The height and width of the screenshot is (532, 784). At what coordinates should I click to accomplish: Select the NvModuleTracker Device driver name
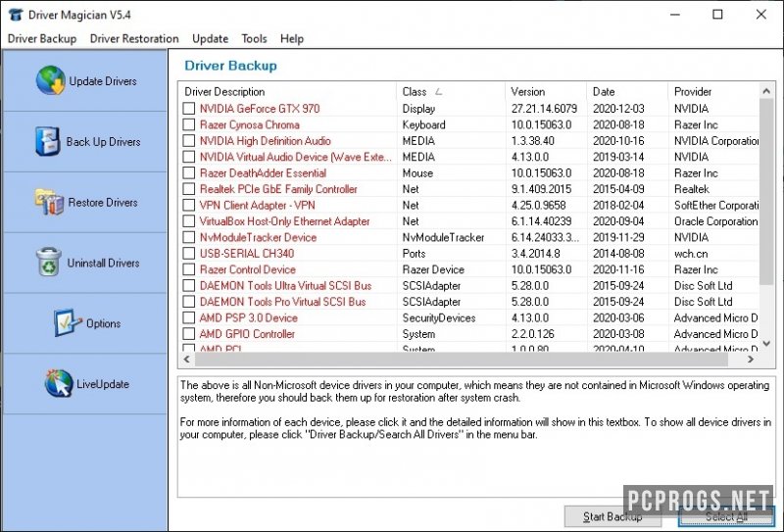(258, 237)
